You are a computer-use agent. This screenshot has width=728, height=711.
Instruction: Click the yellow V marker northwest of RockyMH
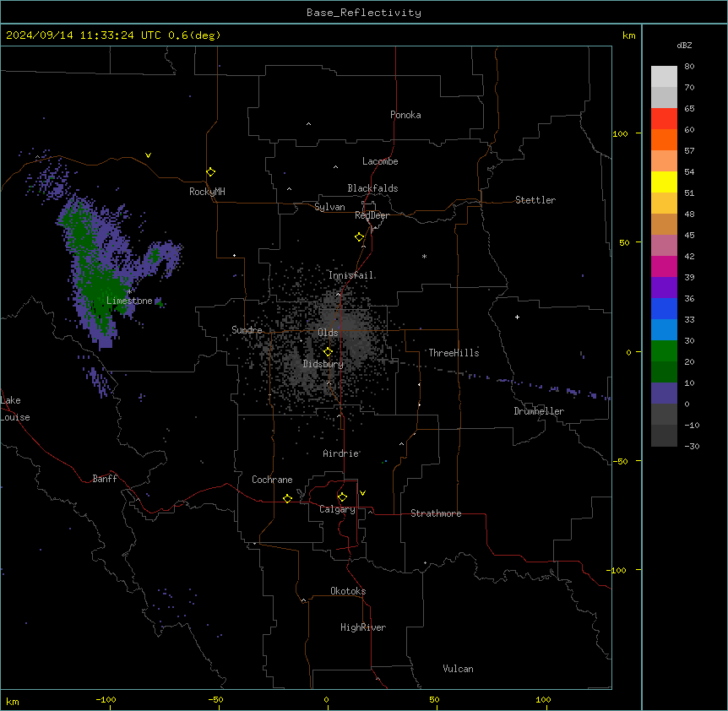148,155
